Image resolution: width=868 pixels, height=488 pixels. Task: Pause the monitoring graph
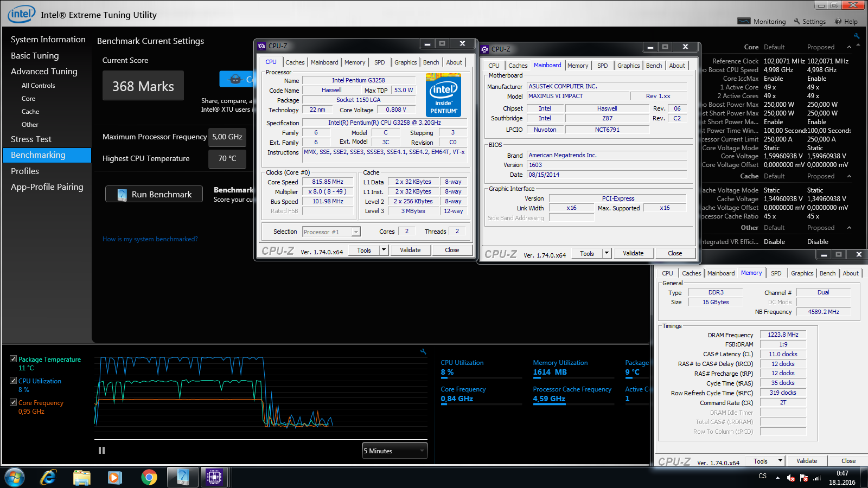tap(101, 450)
